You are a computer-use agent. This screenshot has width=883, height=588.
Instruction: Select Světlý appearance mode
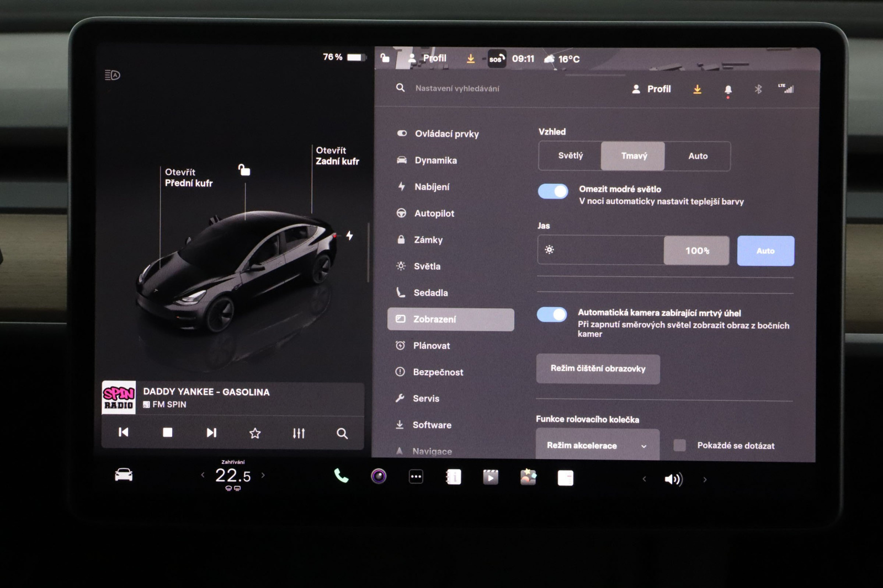[570, 156]
